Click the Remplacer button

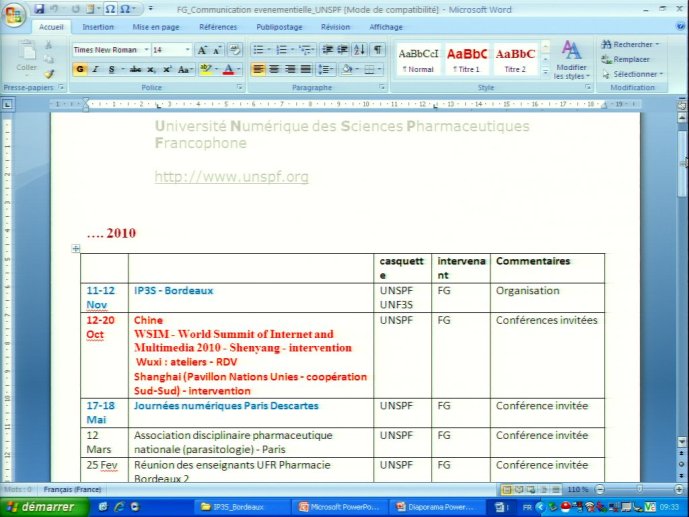pos(626,59)
